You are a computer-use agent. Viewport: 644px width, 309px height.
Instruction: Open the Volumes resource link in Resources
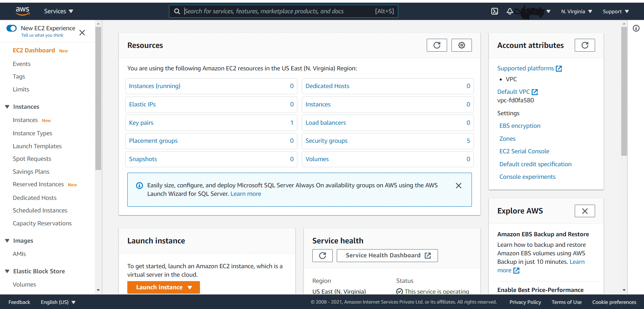click(x=317, y=159)
